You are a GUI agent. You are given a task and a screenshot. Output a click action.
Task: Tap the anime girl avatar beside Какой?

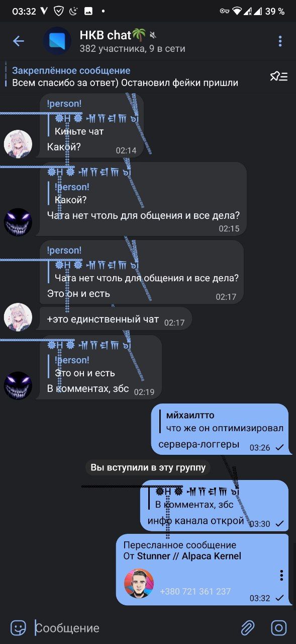(x=18, y=144)
